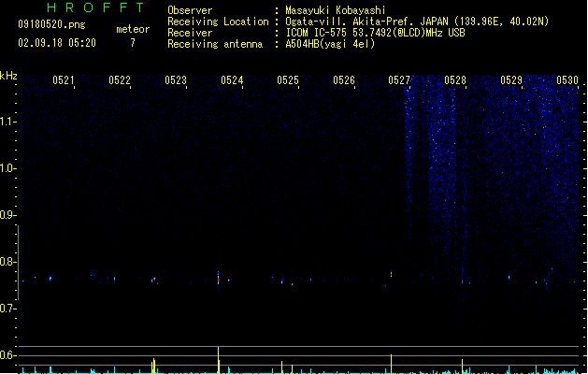Select the file name 09180520.png
The image size is (588, 374).
click(x=51, y=24)
